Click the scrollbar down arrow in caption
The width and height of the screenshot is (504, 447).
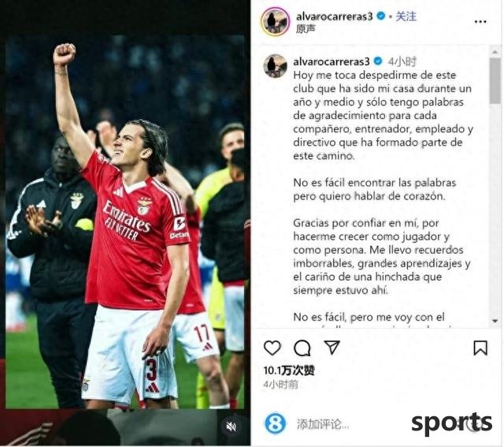[x=495, y=321]
